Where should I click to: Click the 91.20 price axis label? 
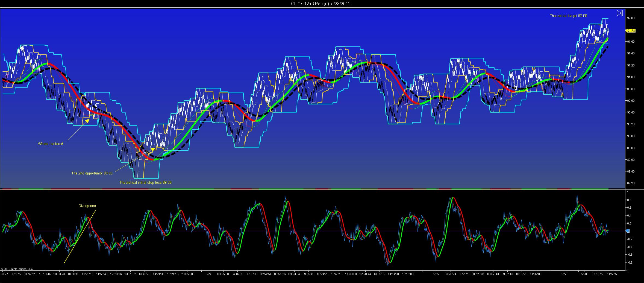click(x=631, y=65)
